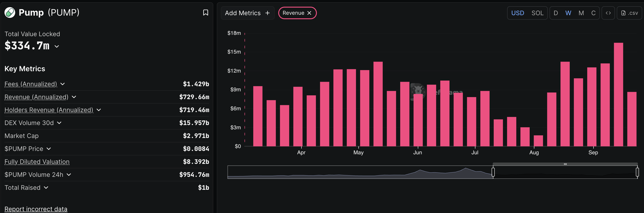644x213 pixels.
Task: Expand the $PUMP Price chevron
Action: 49,149
